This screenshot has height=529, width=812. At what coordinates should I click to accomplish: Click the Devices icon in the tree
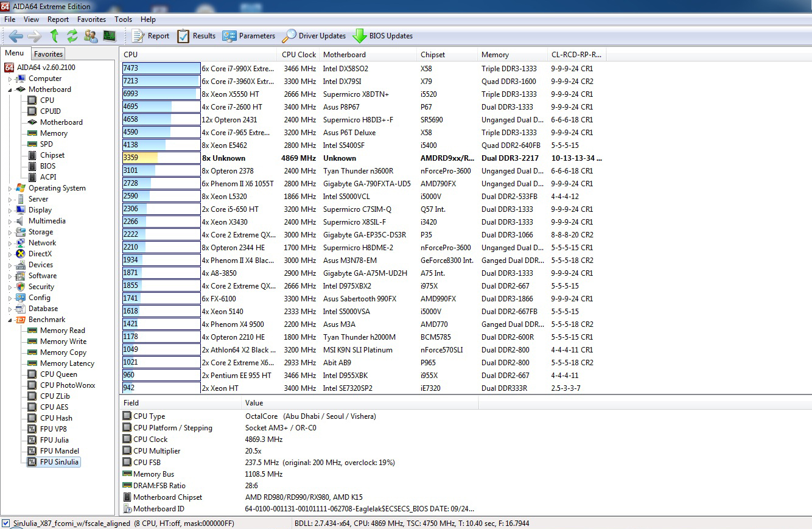(21, 265)
